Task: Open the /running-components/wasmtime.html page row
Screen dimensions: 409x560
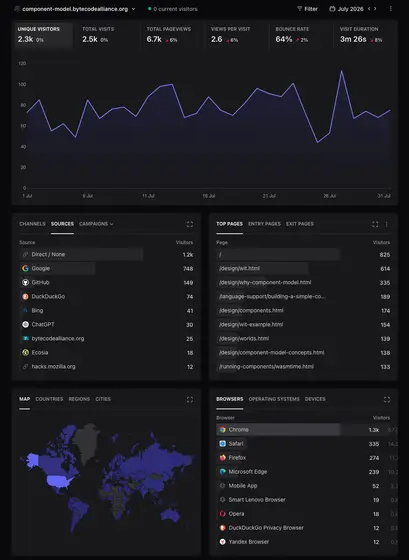Action: (303, 366)
